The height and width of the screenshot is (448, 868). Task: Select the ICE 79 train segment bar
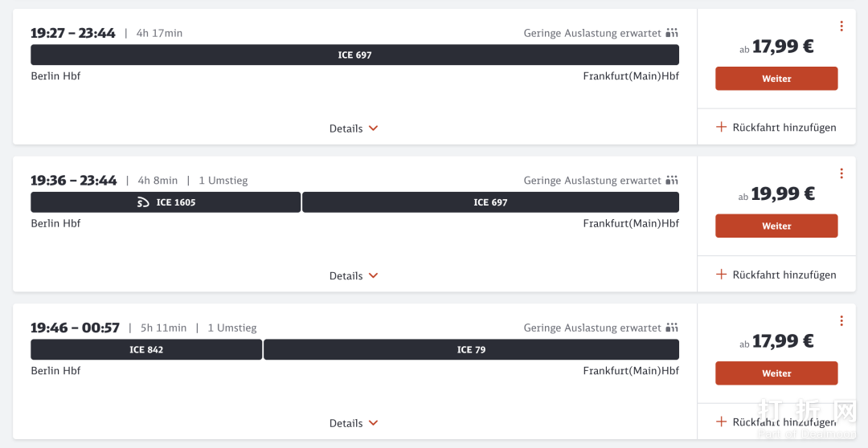pyautogui.click(x=471, y=350)
